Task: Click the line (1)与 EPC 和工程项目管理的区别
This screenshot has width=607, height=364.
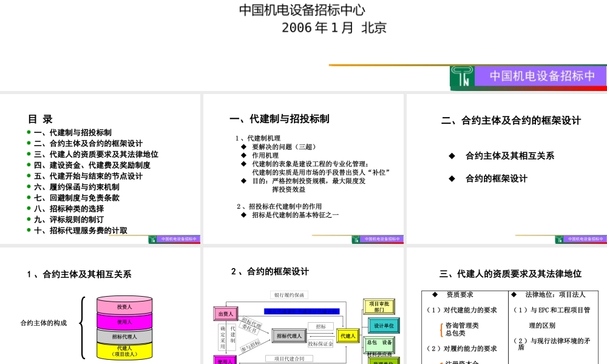Action: tap(552, 317)
